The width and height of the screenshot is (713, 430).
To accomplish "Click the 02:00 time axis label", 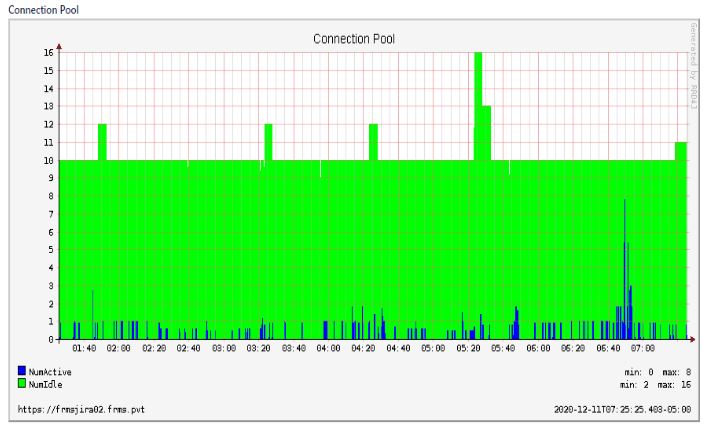I will (119, 348).
